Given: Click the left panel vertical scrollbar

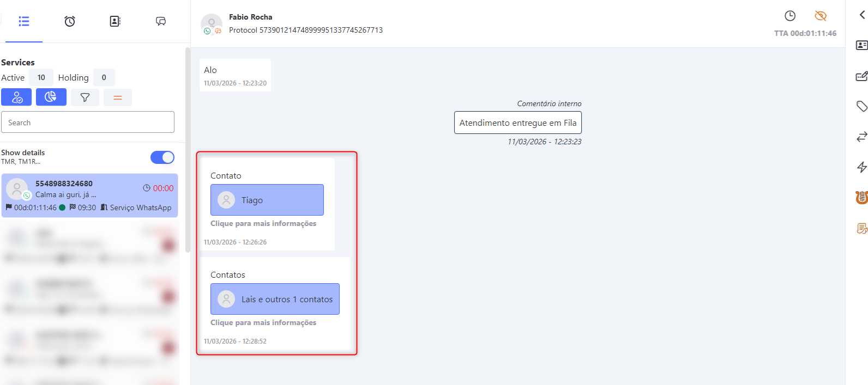Looking at the screenshot, I should pyautogui.click(x=188, y=150).
